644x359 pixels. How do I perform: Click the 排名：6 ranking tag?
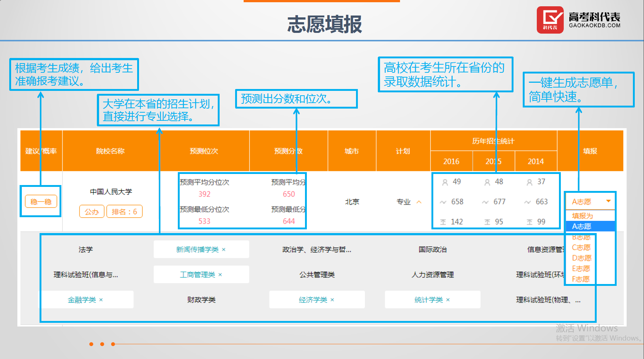[124, 212]
